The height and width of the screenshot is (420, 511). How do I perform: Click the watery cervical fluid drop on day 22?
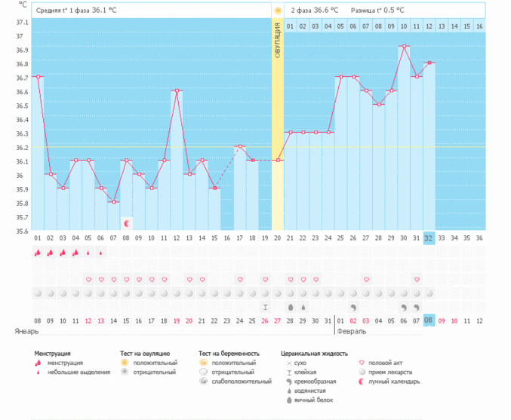point(303,308)
